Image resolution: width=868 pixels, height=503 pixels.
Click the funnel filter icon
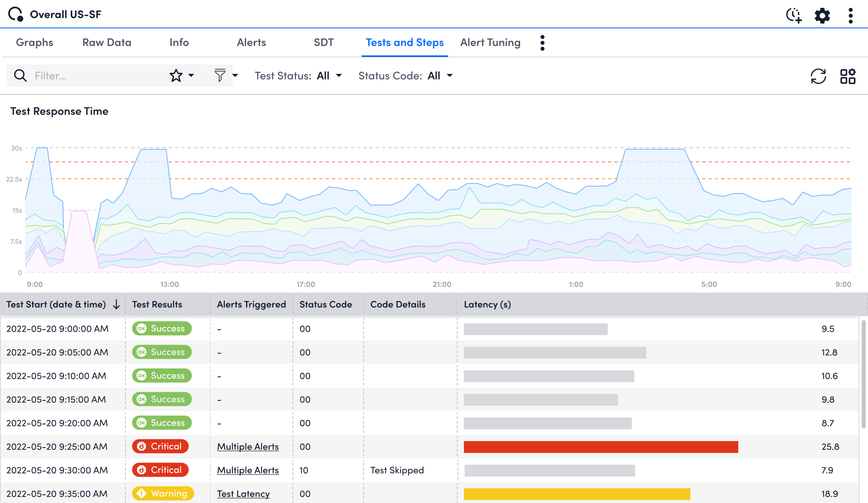(220, 75)
